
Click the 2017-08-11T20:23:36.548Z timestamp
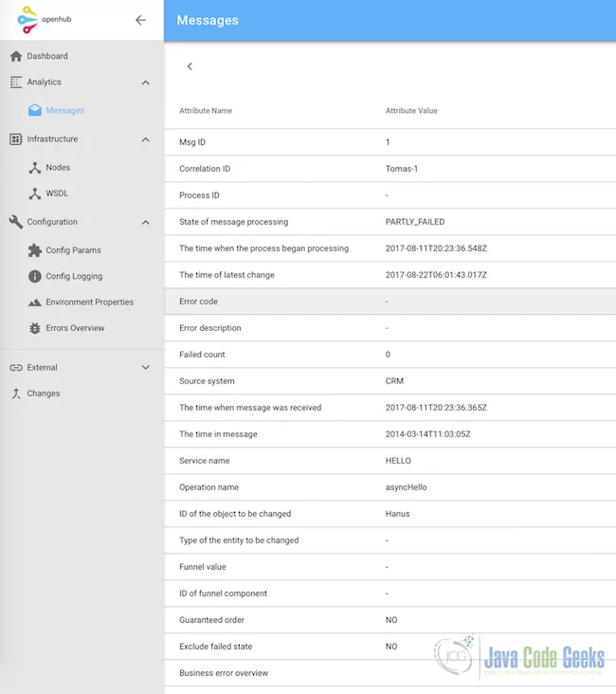click(436, 248)
